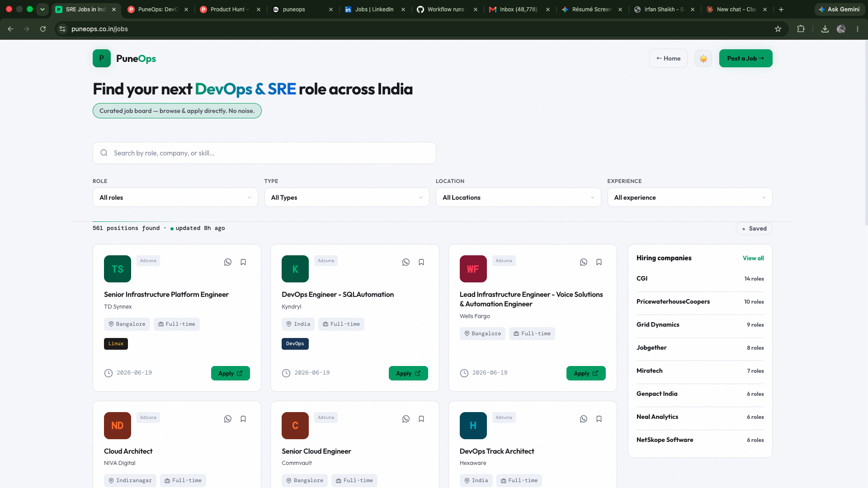868x488 pixels.
Task: Share Cloud Architect job via WhatsApp icon
Action: (x=228, y=419)
